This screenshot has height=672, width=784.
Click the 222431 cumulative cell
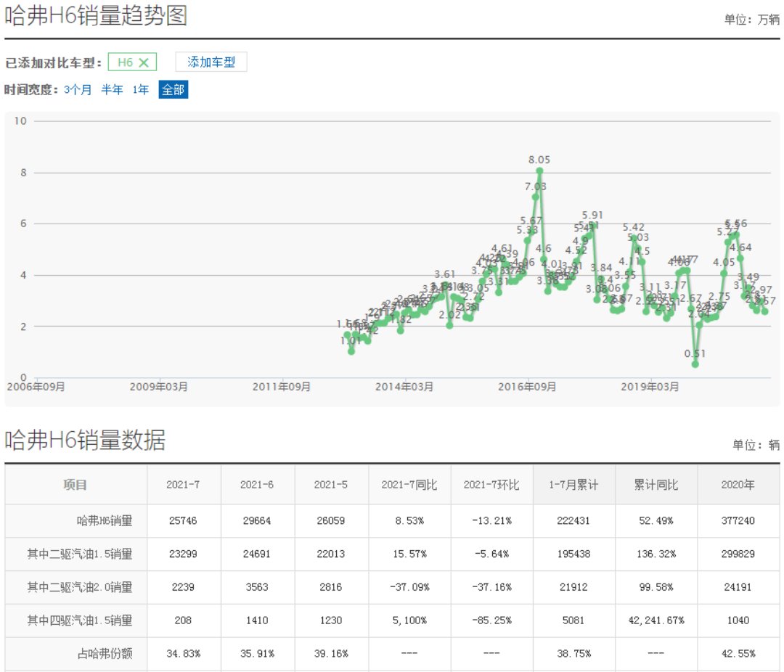coord(573,521)
